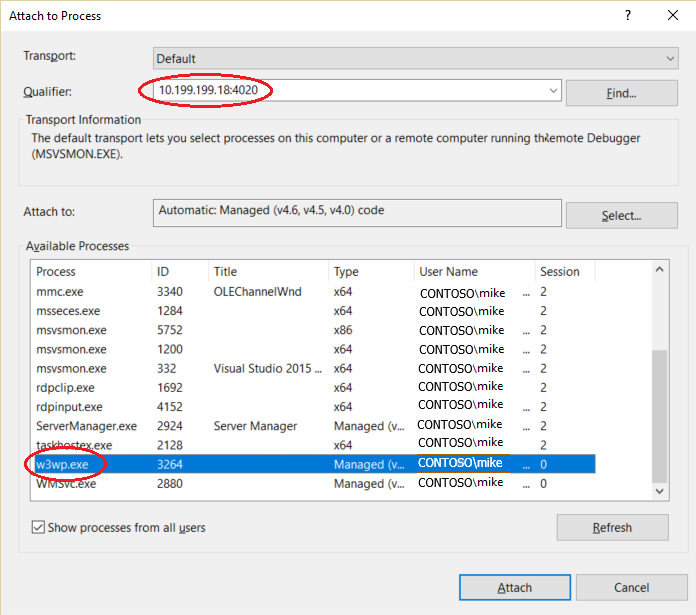Click the Visual Studio 2015 title cell
This screenshot has width=696, height=615.
click(x=268, y=368)
